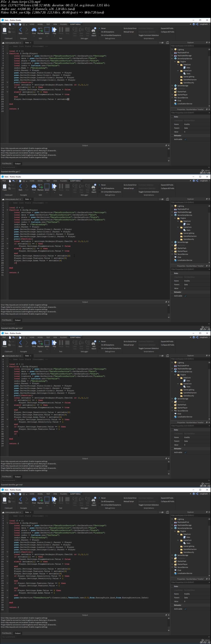Image resolution: width=211 pixels, height=644 pixels.
Task: Select the Stats script icon in the 00:03:46 frame's Explorer
Action: coord(184,74)
